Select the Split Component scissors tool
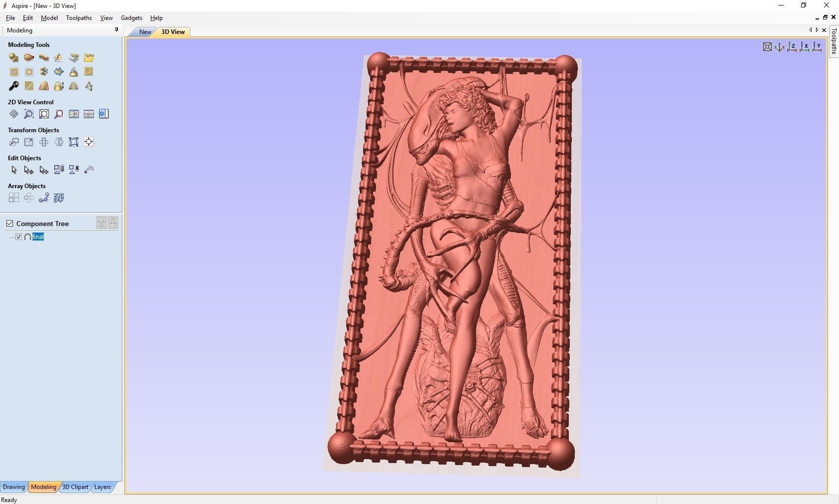This screenshot has height=504, width=839. 44,72
